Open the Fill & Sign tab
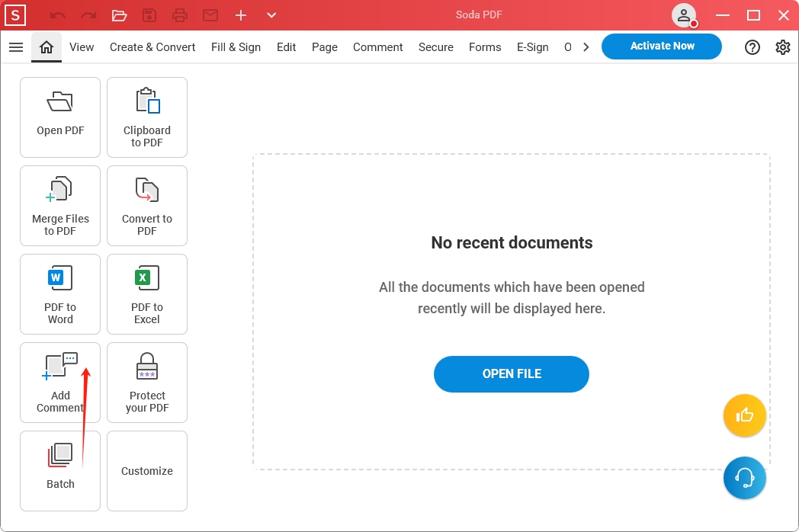 click(236, 47)
